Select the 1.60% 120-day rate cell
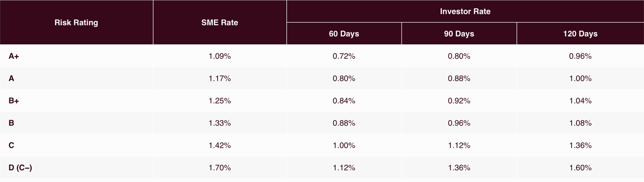 (x=580, y=168)
